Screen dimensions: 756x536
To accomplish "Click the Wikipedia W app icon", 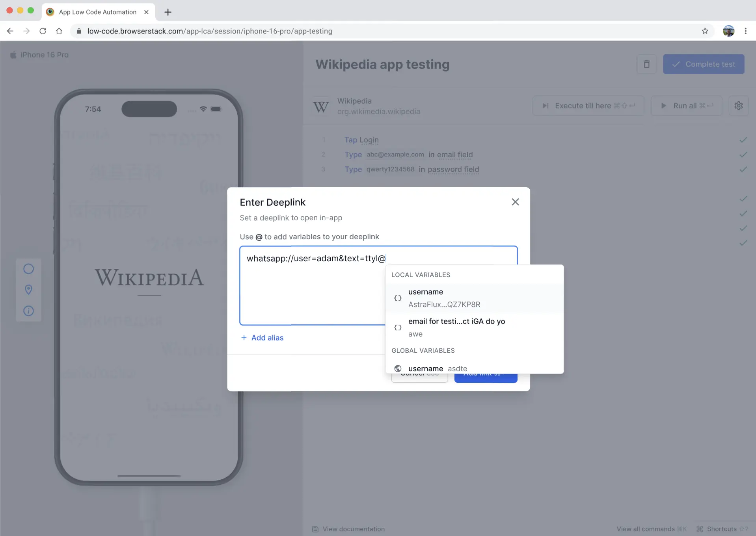I will click(321, 106).
